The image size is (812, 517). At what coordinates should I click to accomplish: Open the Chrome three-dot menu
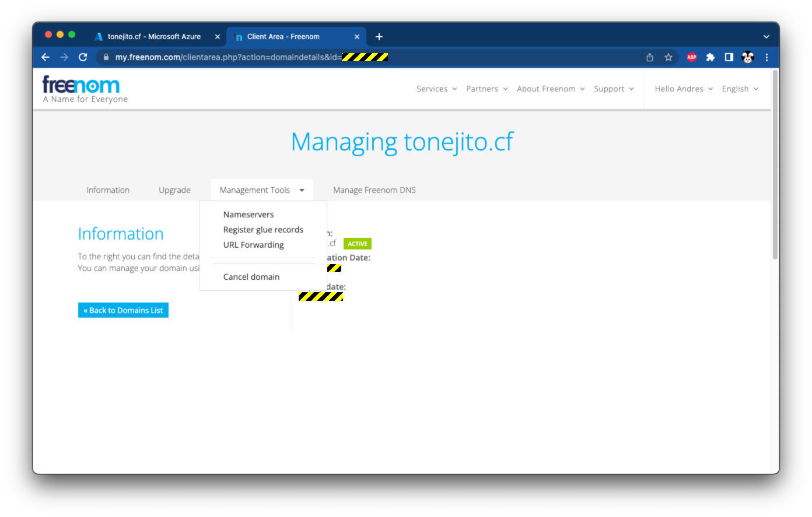click(766, 57)
